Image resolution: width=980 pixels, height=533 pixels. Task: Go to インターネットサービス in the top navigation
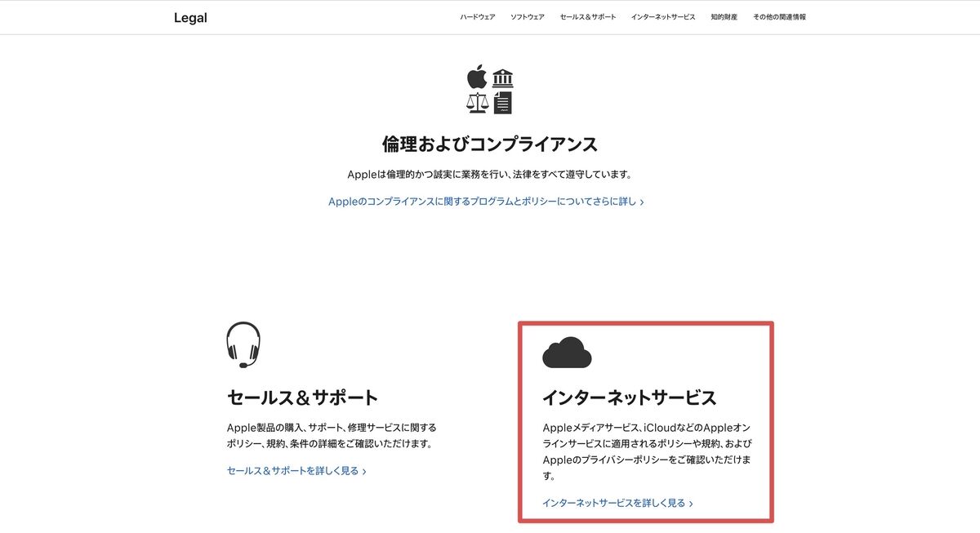663,17
